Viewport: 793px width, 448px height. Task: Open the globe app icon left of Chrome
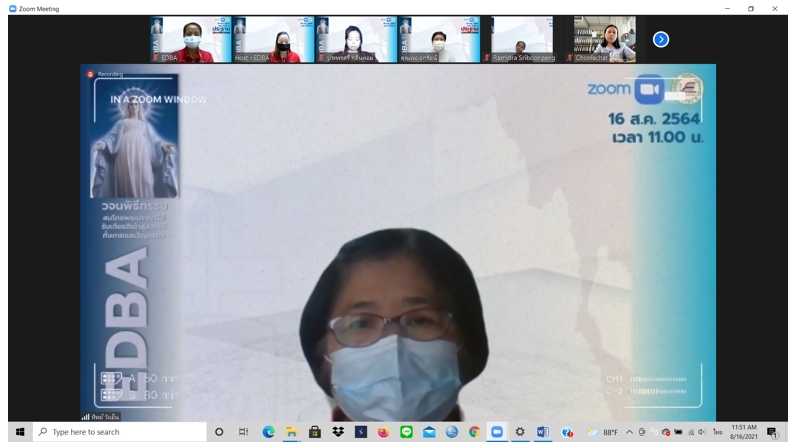click(x=452, y=432)
